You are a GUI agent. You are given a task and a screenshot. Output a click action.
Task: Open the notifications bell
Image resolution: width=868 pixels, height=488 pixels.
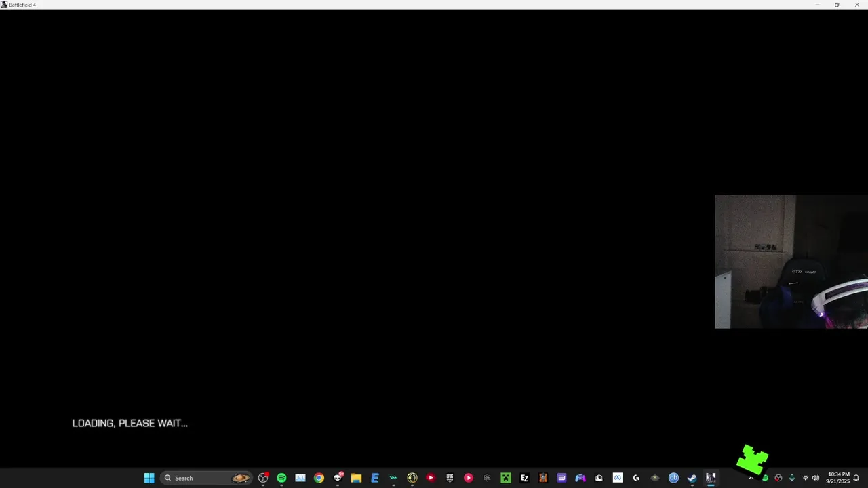856,478
